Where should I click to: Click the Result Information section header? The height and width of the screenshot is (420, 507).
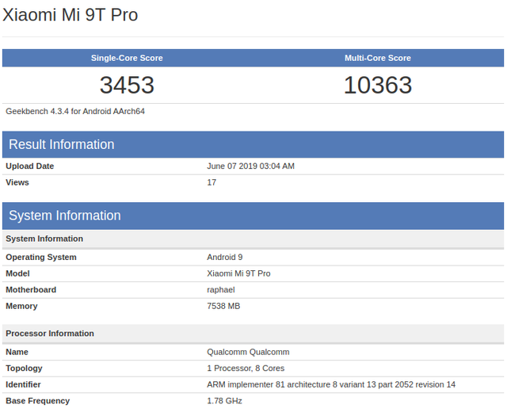(62, 144)
